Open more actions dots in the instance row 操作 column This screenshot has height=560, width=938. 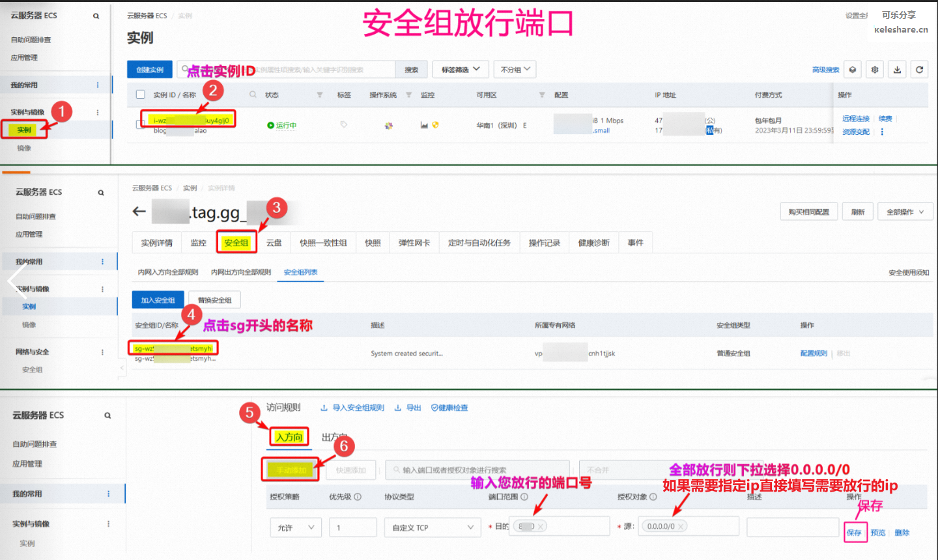click(882, 132)
